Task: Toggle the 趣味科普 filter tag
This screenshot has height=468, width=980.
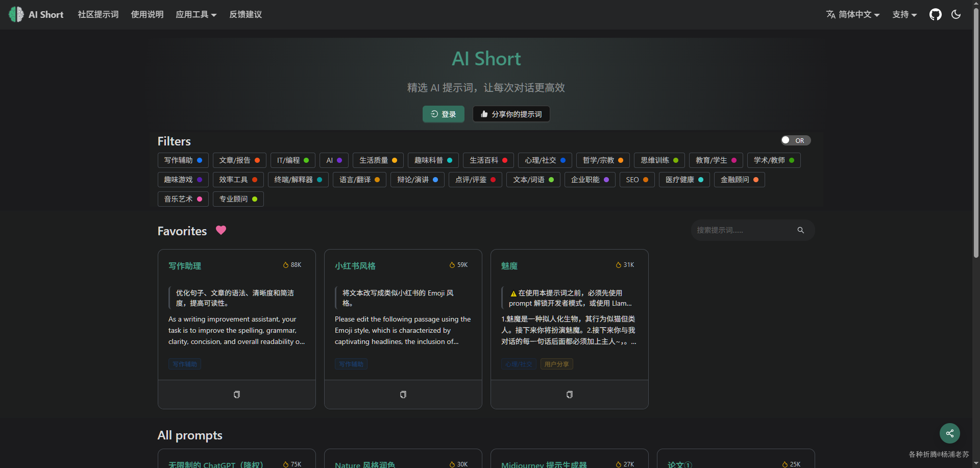Action: click(433, 160)
